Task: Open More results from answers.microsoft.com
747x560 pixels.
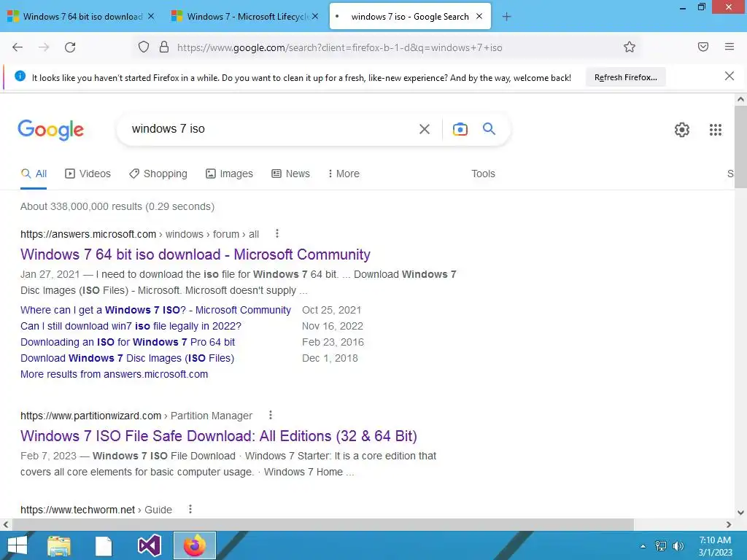Action: point(114,374)
